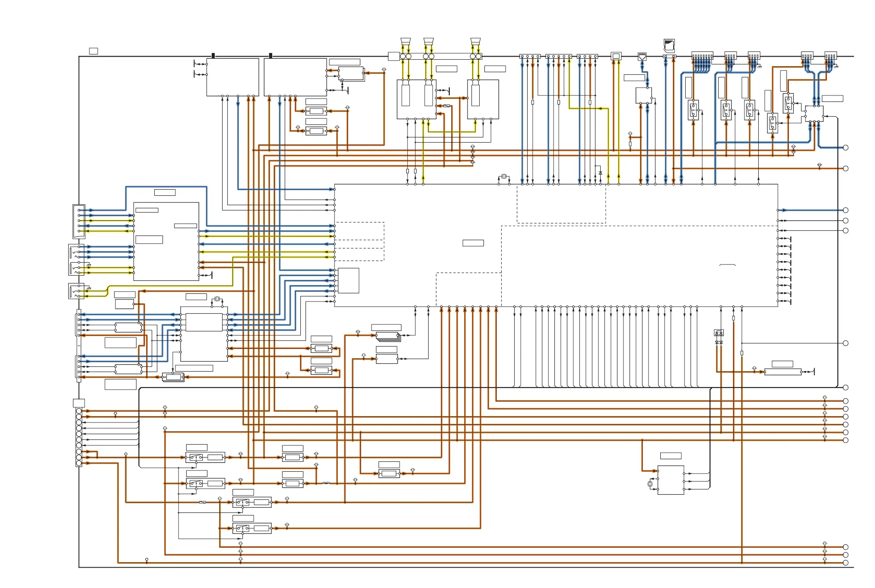The image size is (875, 588).
Task: Click the crystal oscillator above the main chip
Action: (x=504, y=176)
